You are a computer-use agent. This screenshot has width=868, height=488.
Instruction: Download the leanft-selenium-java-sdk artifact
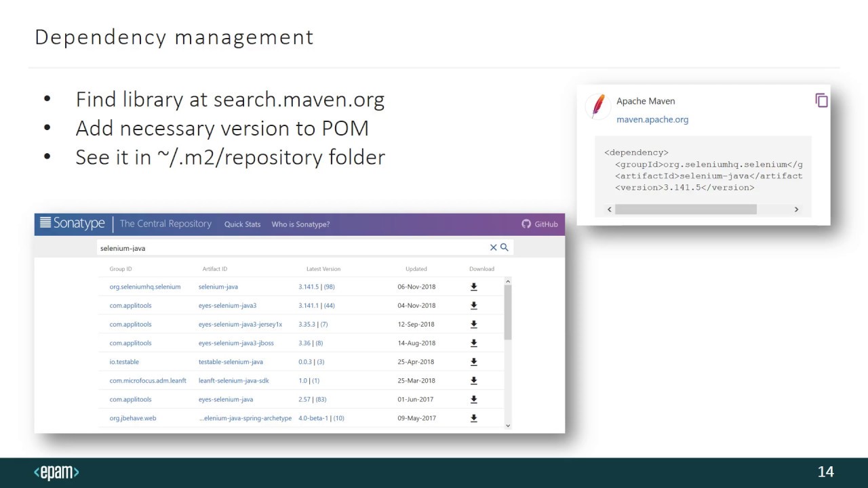[x=473, y=381]
